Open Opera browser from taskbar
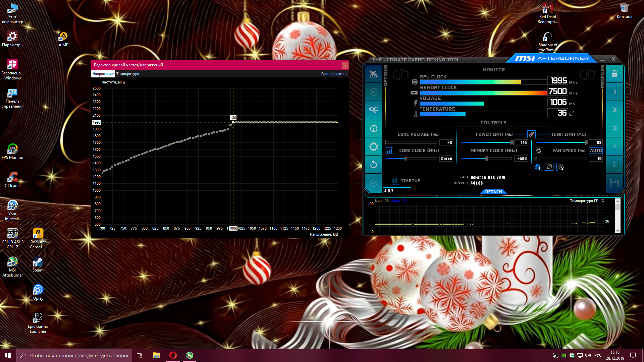Image resolution: width=644 pixels, height=362 pixels. [x=173, y=355]
